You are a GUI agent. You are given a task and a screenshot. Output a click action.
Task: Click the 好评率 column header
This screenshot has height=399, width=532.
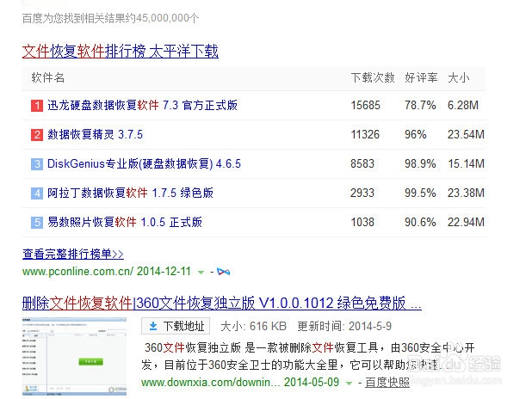(x=421, y=78)
